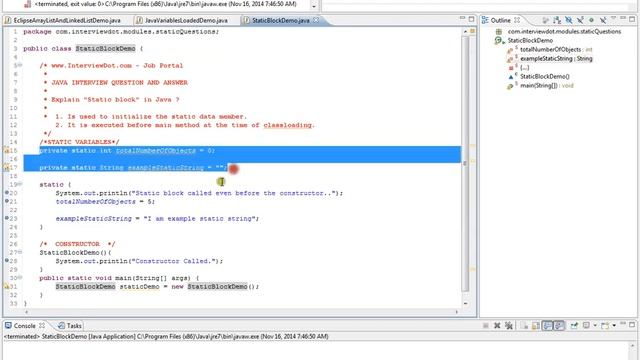Image resolution: width=640 pixels, height=360 pixels.
Task: Click Focus on Active Task icon in Outline
Action: 545,20
